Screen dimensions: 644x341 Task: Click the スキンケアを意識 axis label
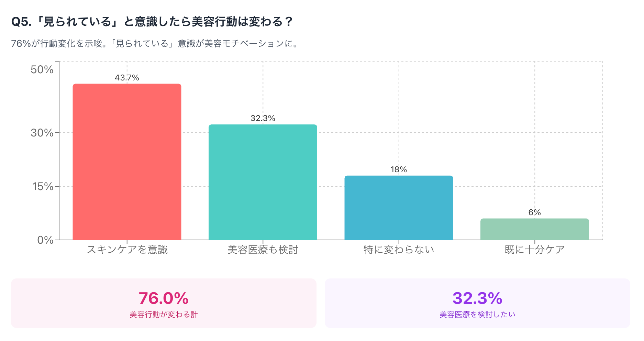(127, 250)
